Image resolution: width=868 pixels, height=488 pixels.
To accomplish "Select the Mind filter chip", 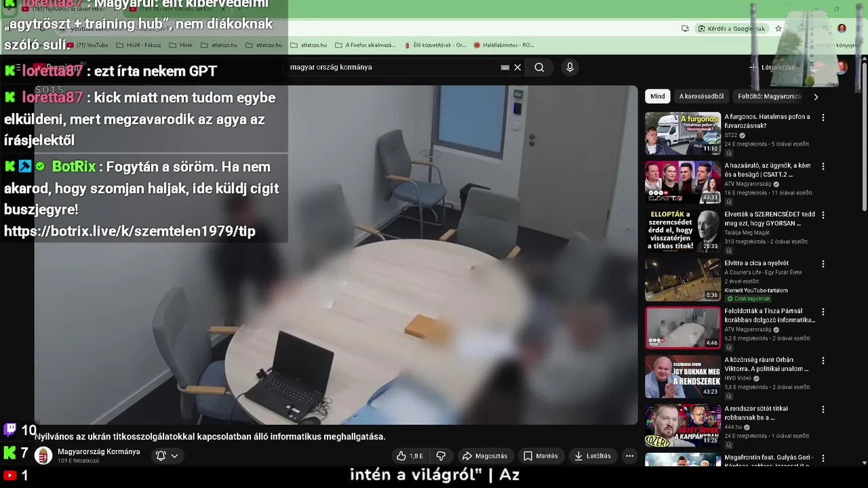I will pyautogui.click(x=658, y=96).
